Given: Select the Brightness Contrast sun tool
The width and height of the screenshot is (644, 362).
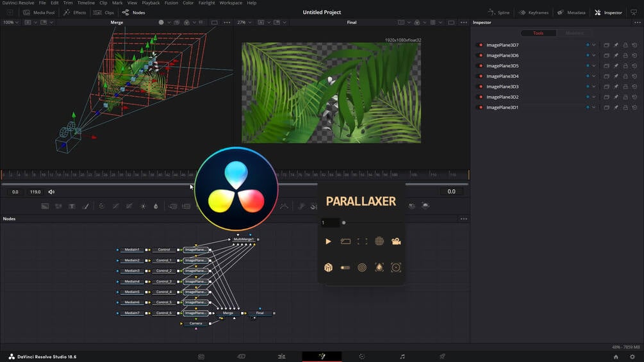Looking at the screenshot, I should coord(142,206).
